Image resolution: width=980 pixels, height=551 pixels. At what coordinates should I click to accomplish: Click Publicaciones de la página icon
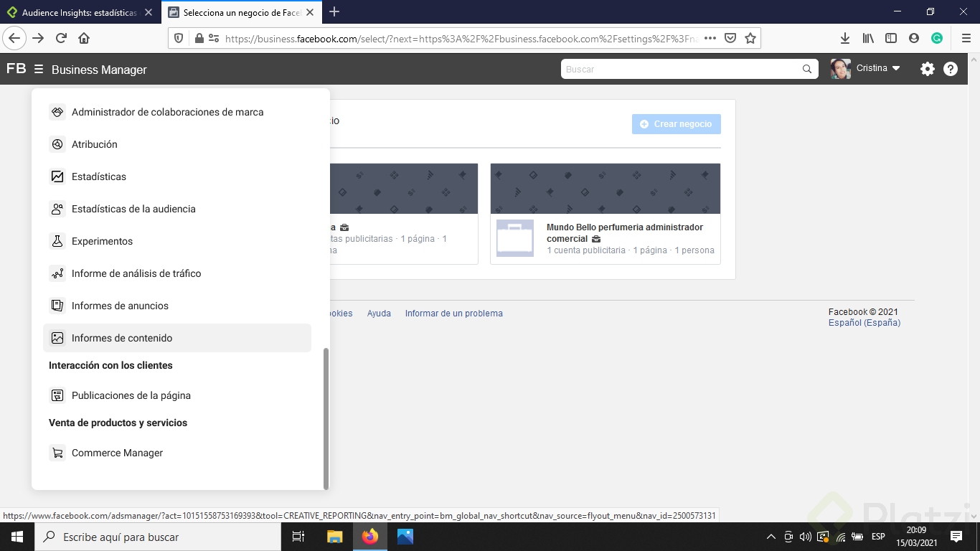(x=57, y=395)
